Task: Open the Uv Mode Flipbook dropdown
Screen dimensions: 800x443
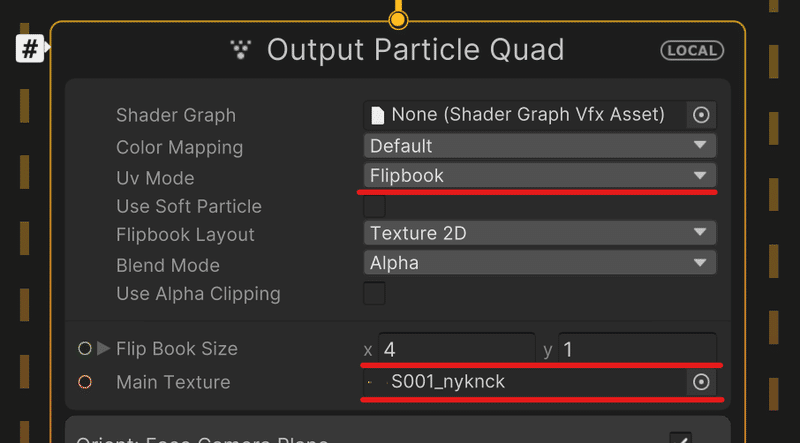Action: click(539, 175)
